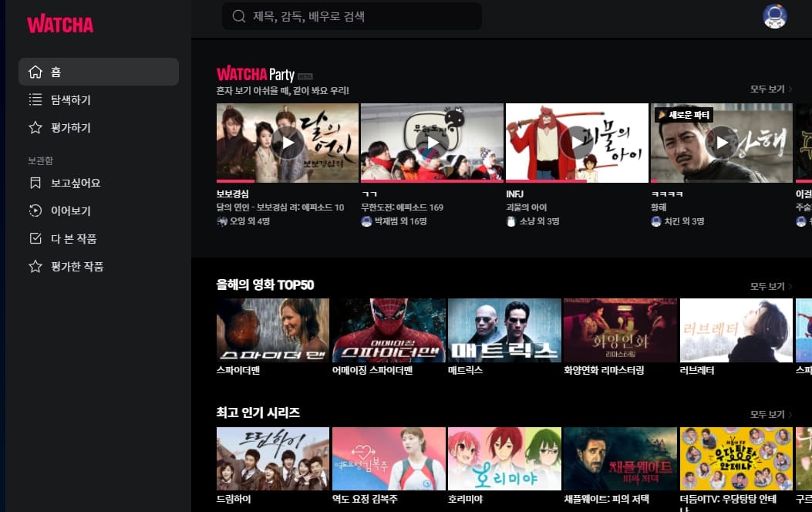Click 모두 보기 for 최고 인기 시리즈
The image size is (812, 512).
pyautogui.click(x=771, y=414)
